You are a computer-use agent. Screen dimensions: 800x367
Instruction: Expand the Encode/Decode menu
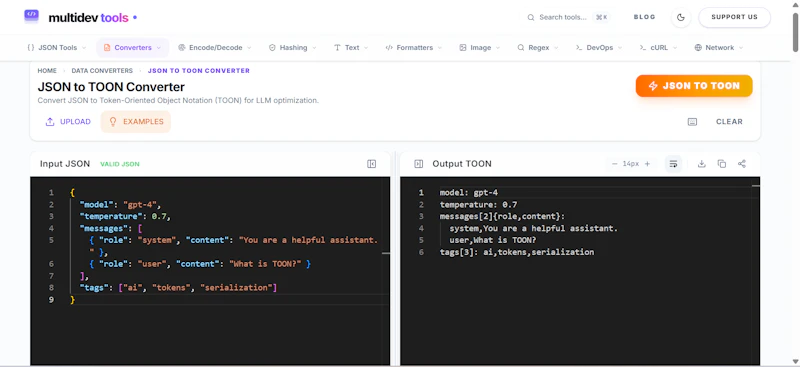(215, 47)
